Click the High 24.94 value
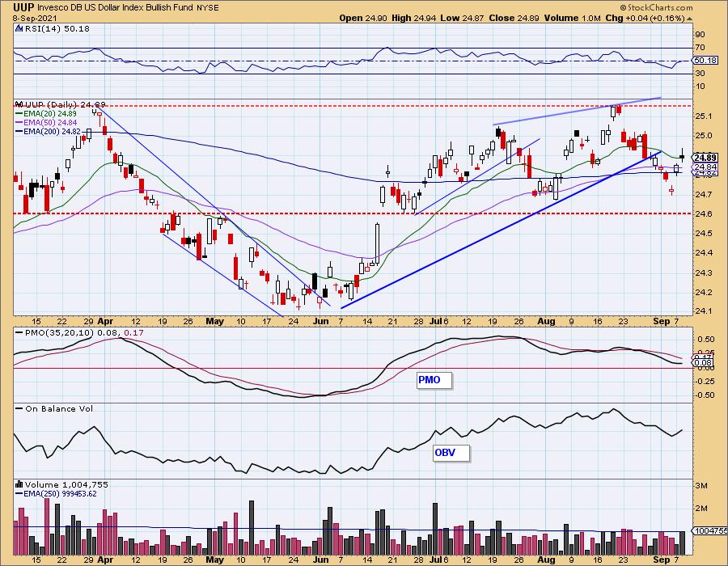Viewport: 728px width, 566px height. [x=414, y=18]
